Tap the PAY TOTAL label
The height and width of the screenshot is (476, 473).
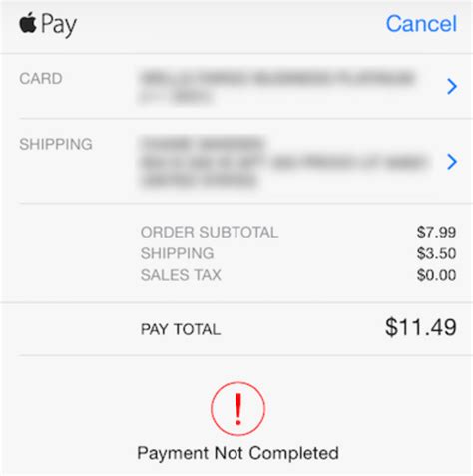point(181,329)
